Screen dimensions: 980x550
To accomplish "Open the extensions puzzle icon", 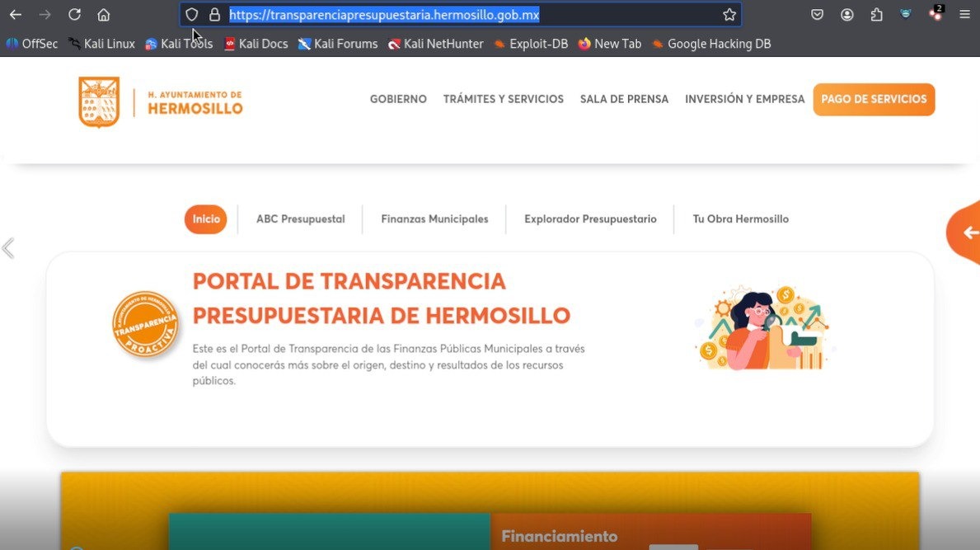I will pyautogui.click(x=876, y=15).
